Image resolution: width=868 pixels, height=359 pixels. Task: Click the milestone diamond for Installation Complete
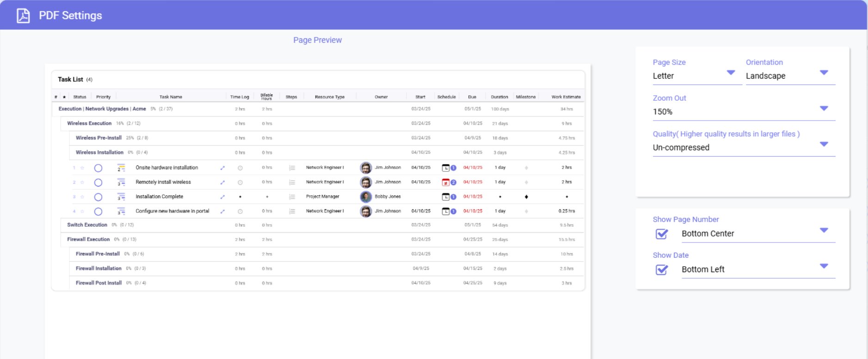click(526, 197)
